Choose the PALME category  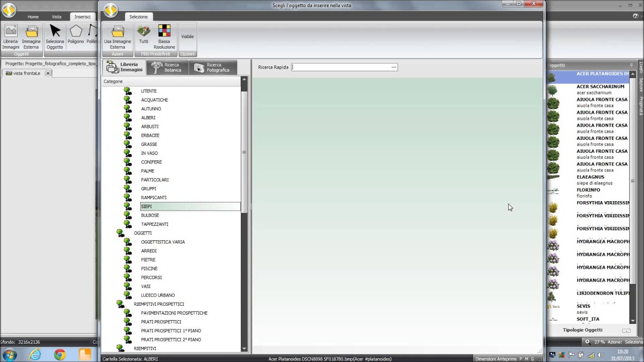pos(147,171)
